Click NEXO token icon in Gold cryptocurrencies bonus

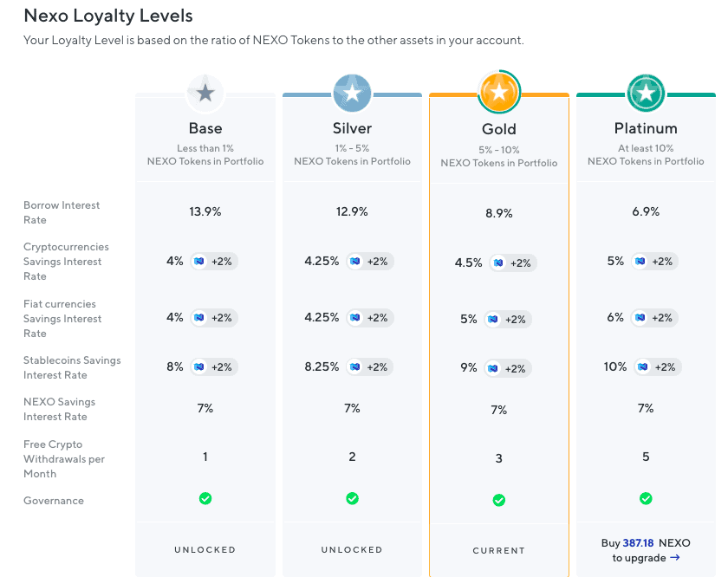[498, 263]
